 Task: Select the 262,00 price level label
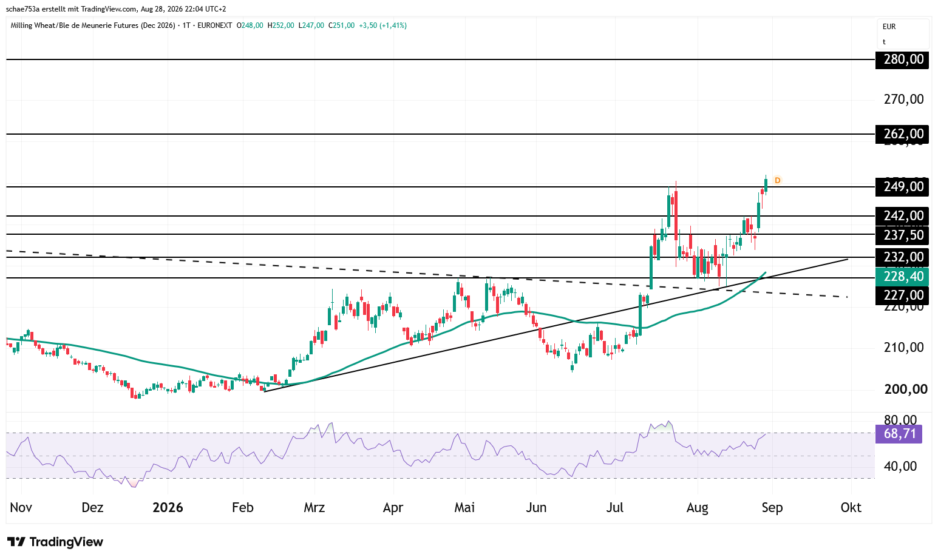pos(902,134)
